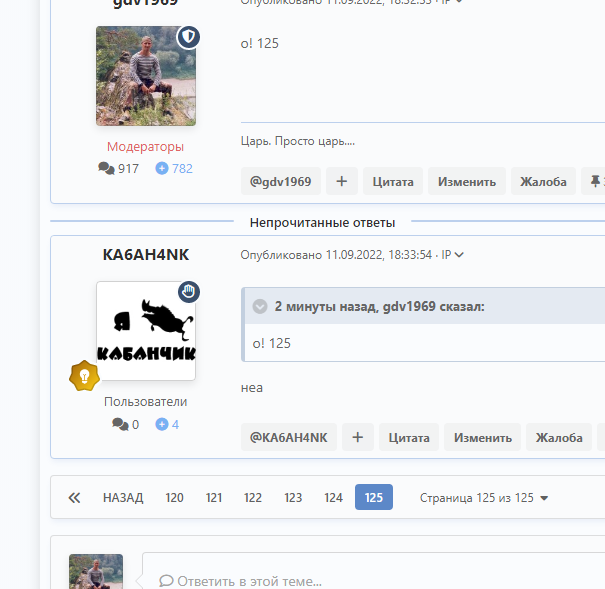Click the gold lightbulb rank badge
This screenshot has height=589, width=605.
point(84,376)
